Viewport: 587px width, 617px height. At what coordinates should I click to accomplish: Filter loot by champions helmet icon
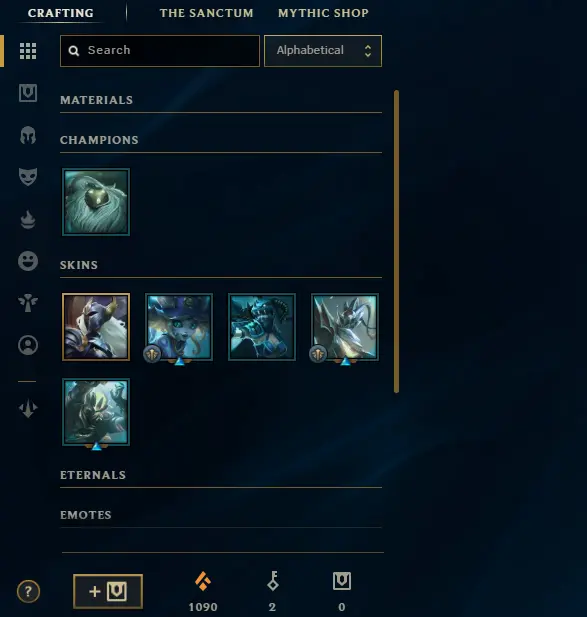point(28,135)
